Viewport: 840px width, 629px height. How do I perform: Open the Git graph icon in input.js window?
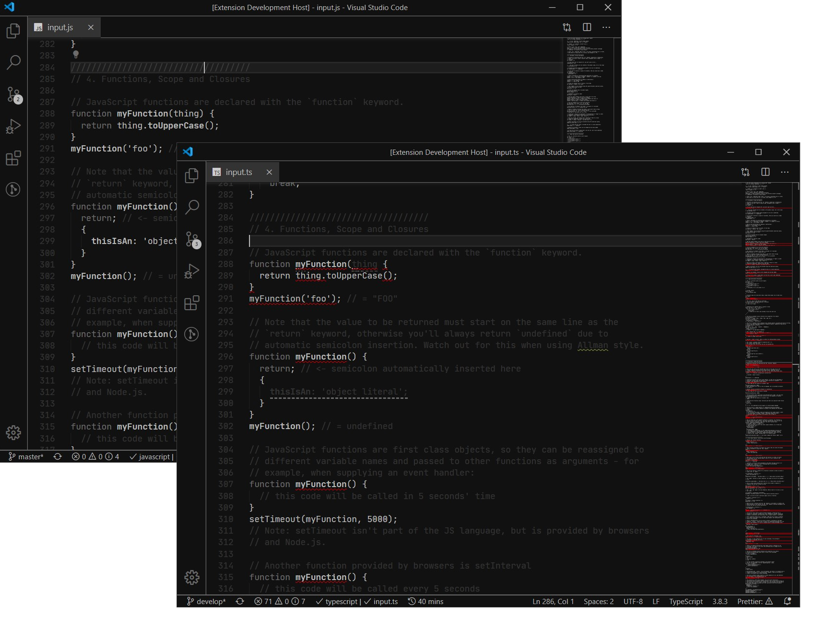13,189
